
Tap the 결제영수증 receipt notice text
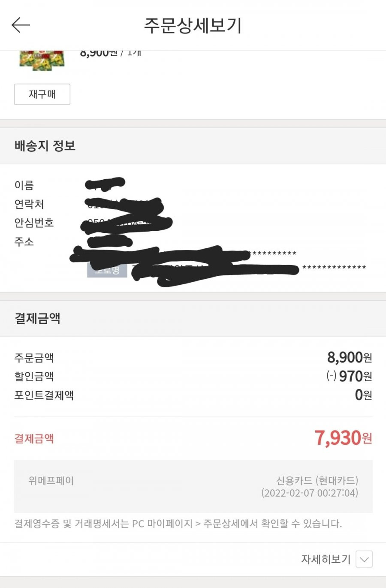coord(178,524)
